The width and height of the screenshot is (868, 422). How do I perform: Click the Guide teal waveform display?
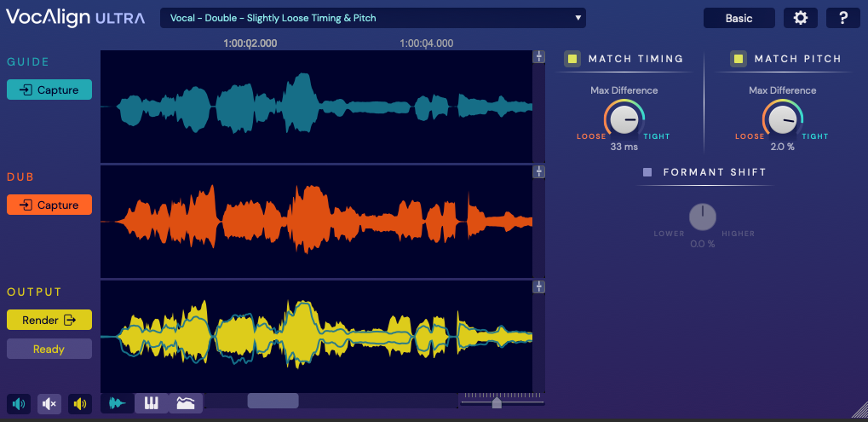click(x=316, y=107)
